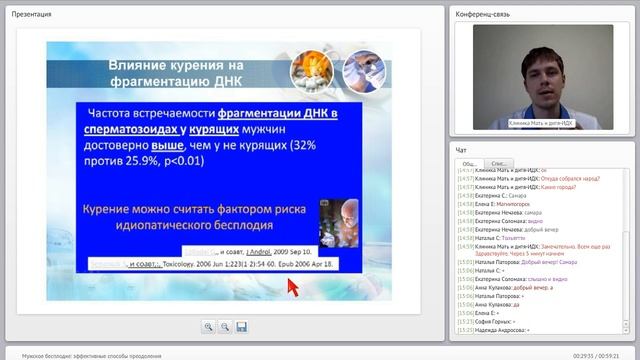640x360 pixels.
Task: Click the underlined word 'курящих' on slide
Action: tap(214, 129)
